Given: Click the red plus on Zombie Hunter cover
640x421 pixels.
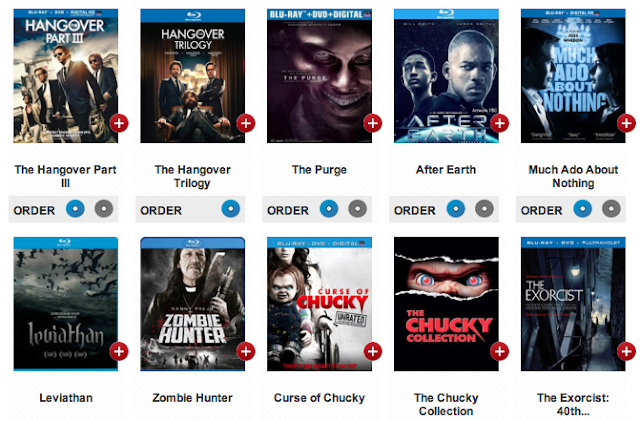Looking at the screenshot, I should (246, 351).
